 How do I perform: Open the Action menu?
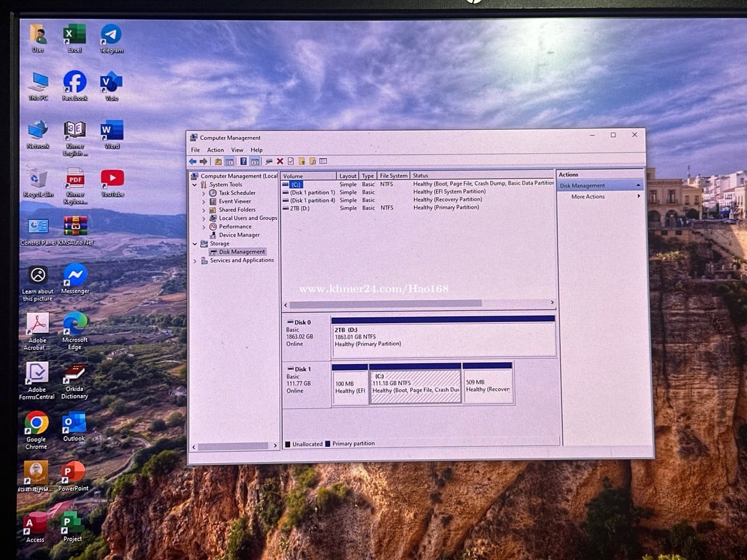pos(215,150)
